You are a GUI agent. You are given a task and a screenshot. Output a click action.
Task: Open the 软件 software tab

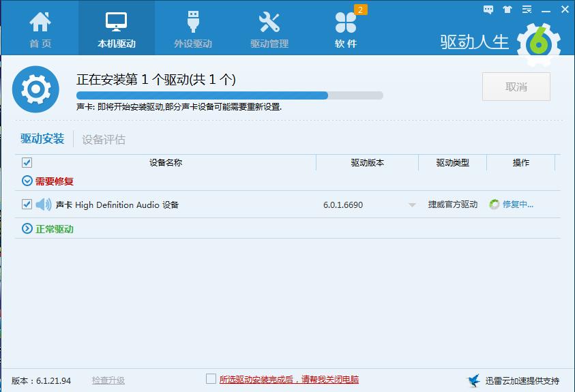pyautogui.click(x=346, y=29)
